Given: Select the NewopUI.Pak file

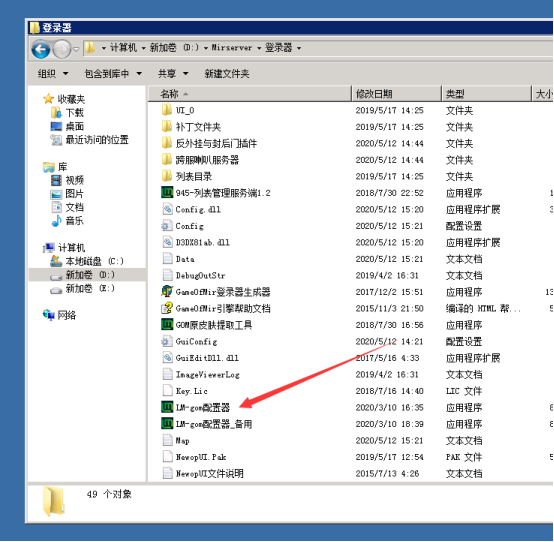Looking at the screenshot, I should (x=194, y=457).
